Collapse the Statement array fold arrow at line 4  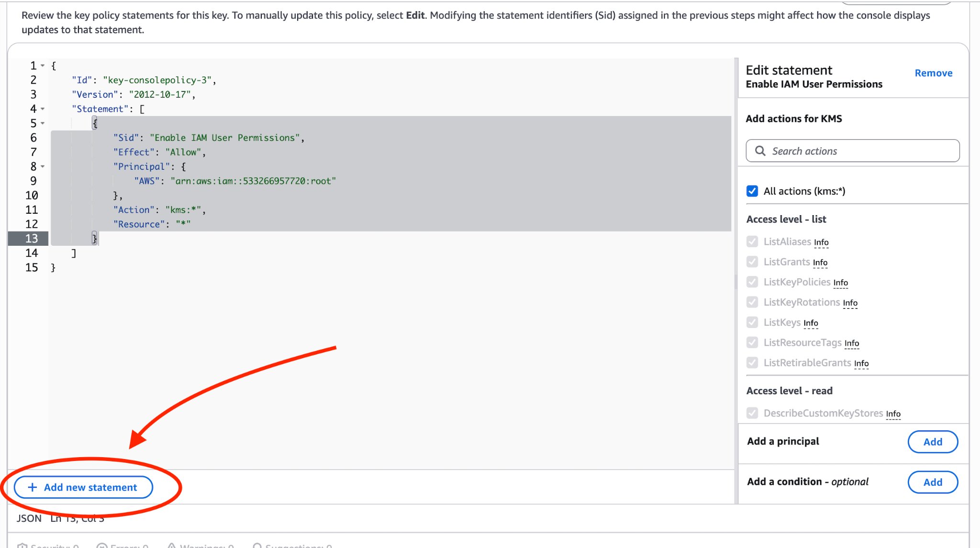click(x=43, y=109)
